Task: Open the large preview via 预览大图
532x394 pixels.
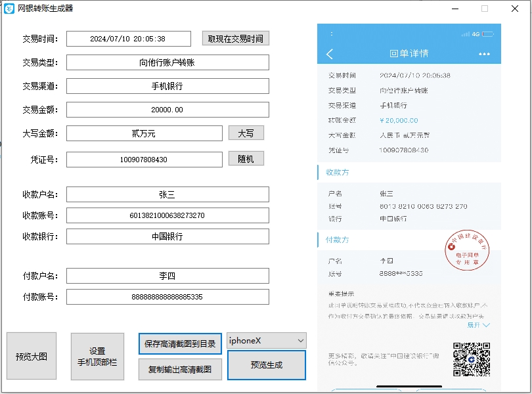Action: tap(31, 356)
